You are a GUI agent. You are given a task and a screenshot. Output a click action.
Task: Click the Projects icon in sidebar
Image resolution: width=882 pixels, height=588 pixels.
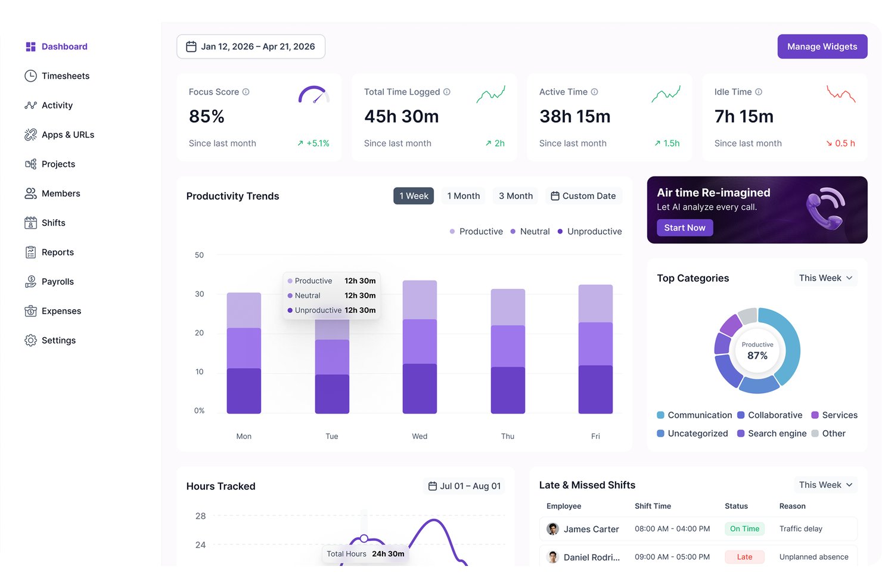[x=30, y=164]
